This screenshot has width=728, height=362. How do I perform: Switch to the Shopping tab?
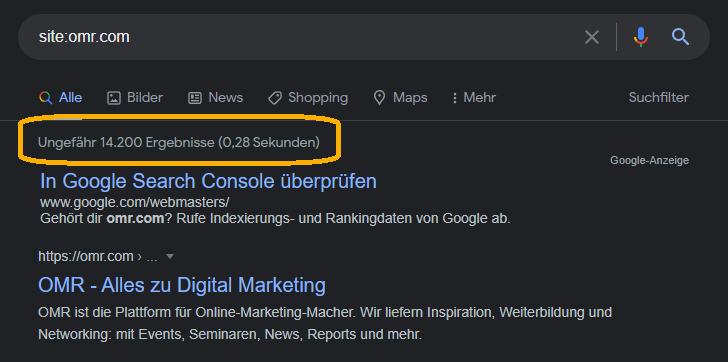pos(308,97)
